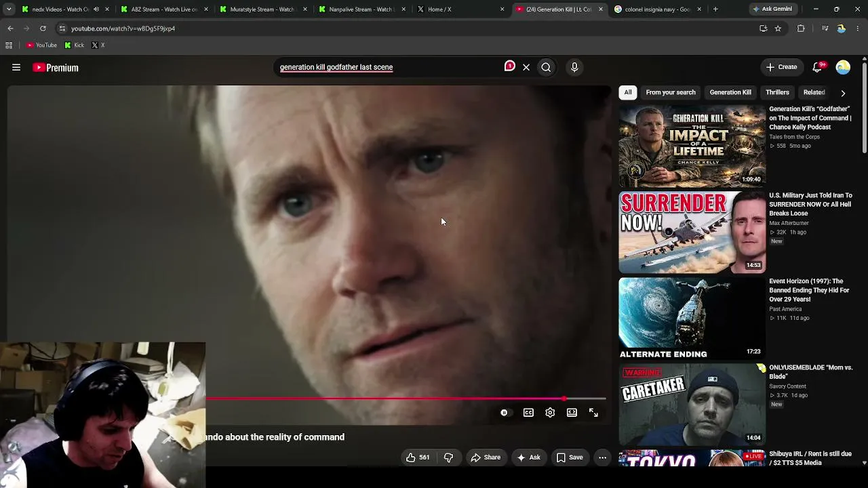Image resolution: width=868 pixels, height=488 pixels.
Task: Open ONLYUSEMEBLADE Mom vs. Blade title
Action: coord(811,372)
